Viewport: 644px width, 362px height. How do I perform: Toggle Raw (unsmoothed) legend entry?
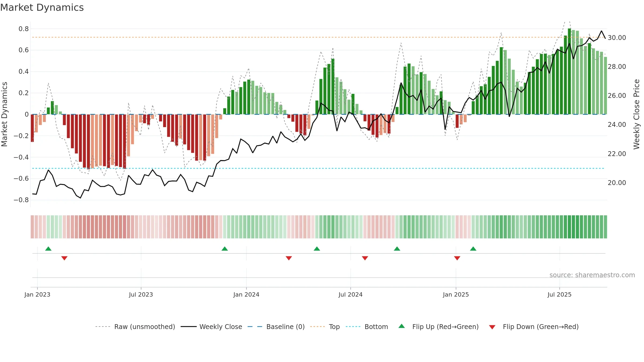(x=135, y=327)
